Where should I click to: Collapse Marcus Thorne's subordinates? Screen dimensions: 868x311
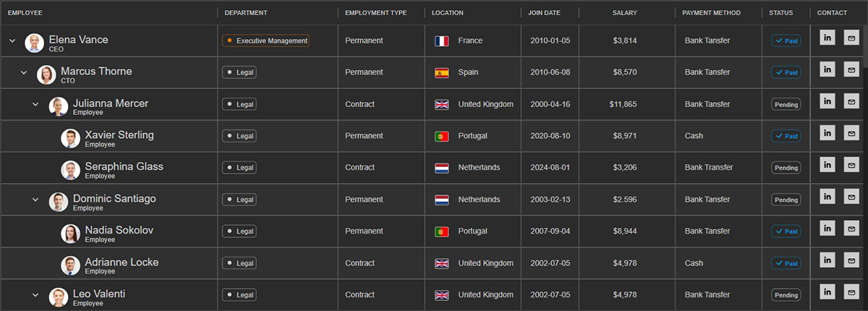[24, 73]
